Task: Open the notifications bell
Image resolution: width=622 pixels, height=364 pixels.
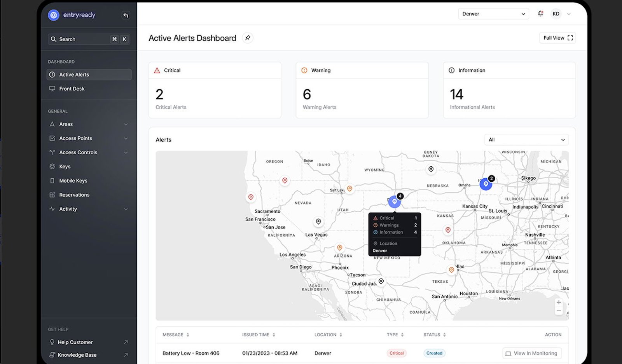Action: 540,14
